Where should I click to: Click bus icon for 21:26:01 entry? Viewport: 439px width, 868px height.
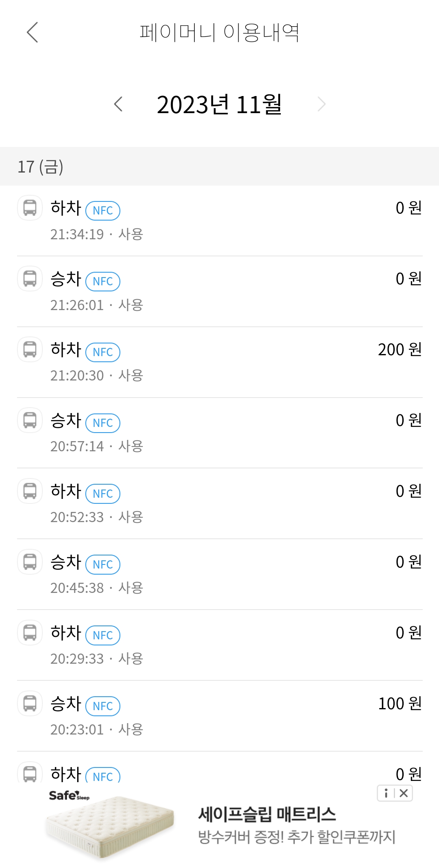click(30, 279)
